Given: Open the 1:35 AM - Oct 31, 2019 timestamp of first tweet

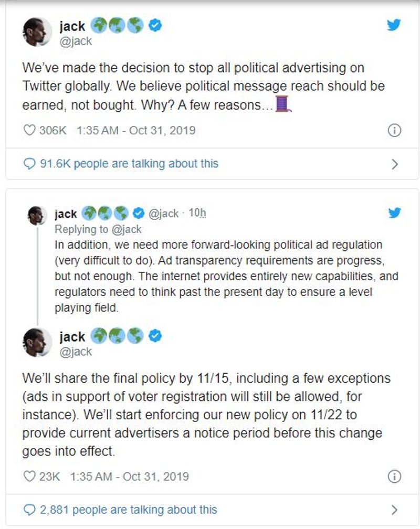Looking at the screenshot, I should tap(135, 130).
